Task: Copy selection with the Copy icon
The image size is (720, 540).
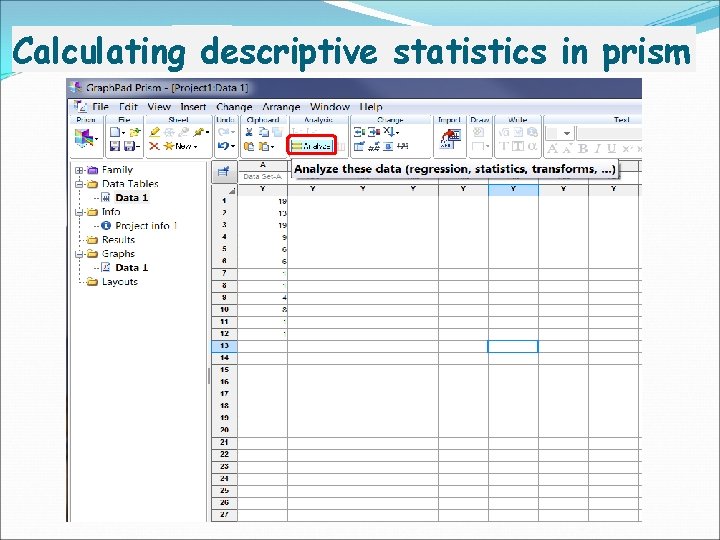Action: (264, 133)
